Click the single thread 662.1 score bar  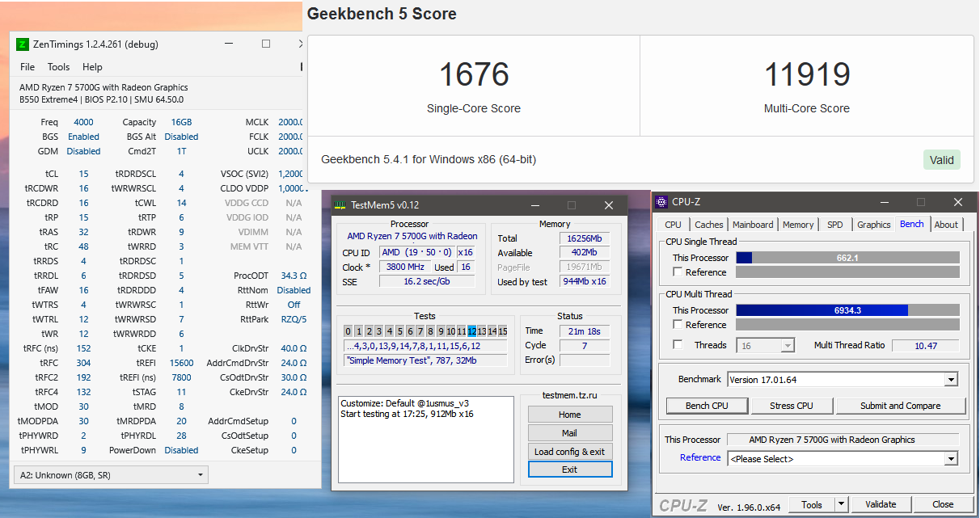[x=847, y=258]
